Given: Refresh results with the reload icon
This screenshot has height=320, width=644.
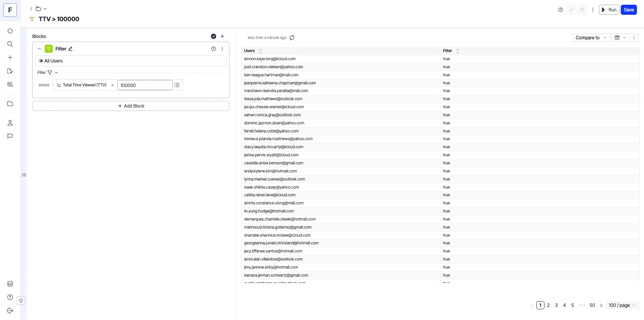Looking at the screenshot, I should tap(292, 38).
